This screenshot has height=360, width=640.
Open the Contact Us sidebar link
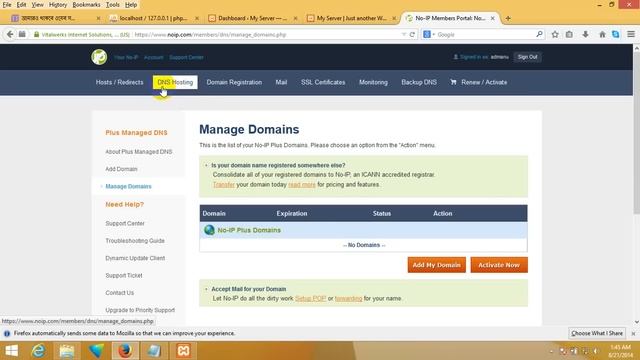(x=120, y=293)
